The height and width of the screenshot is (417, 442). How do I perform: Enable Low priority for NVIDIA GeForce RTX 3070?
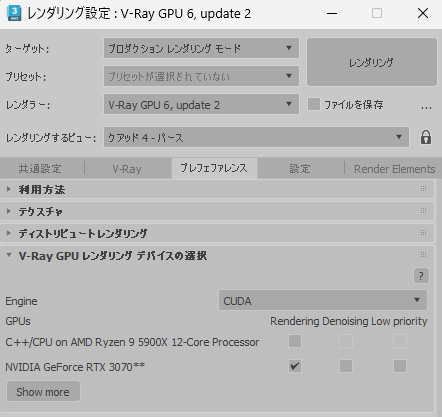(x=400, y=366)
